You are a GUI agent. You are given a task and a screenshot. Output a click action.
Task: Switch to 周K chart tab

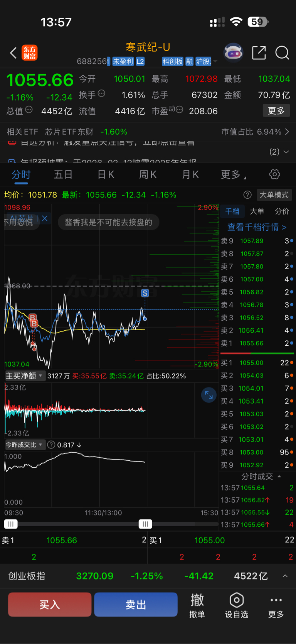148,174
